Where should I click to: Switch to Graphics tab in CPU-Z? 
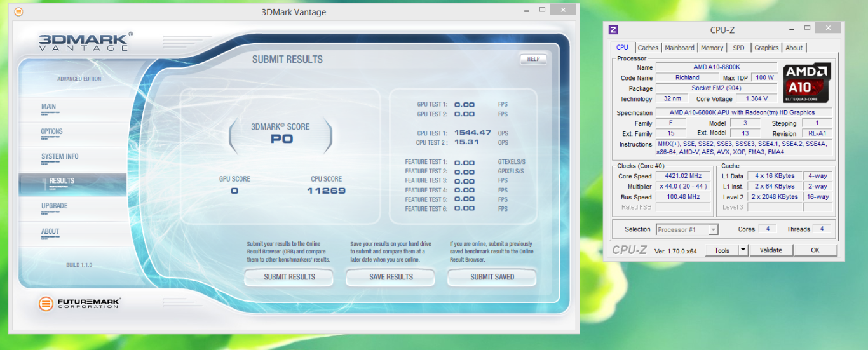(766, 48)
